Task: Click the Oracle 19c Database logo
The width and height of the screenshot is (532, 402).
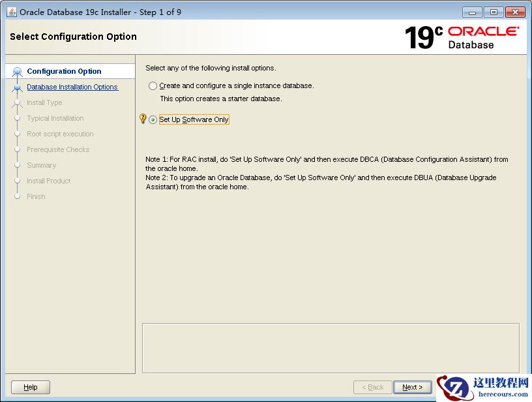Action: (462, 37)
